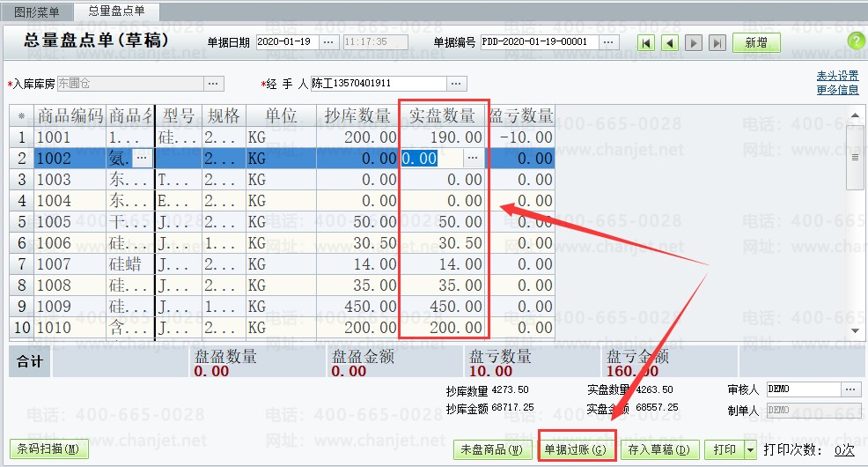
Task: Open the 单据日期 date picker ellipsis button
Action: (327, 42)
